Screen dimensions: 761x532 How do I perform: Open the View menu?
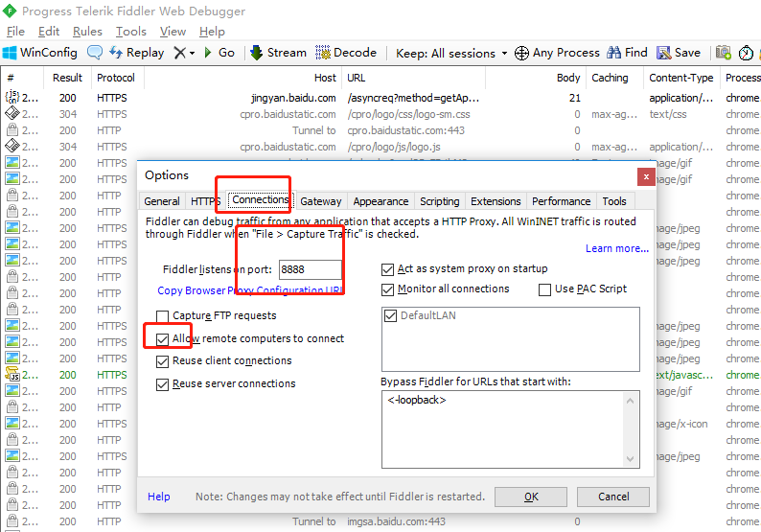coord(173,32)
